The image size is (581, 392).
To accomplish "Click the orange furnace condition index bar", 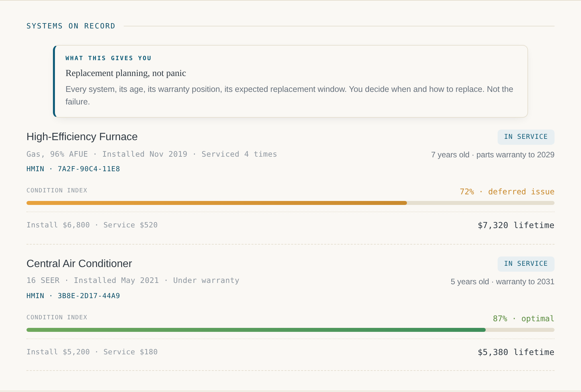I will click(290, 203).
